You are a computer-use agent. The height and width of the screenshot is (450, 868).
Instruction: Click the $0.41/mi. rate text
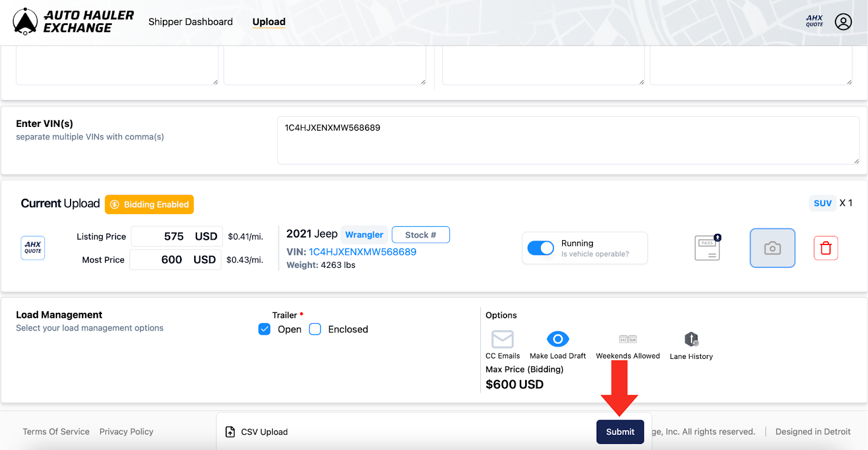pos(245,236)
